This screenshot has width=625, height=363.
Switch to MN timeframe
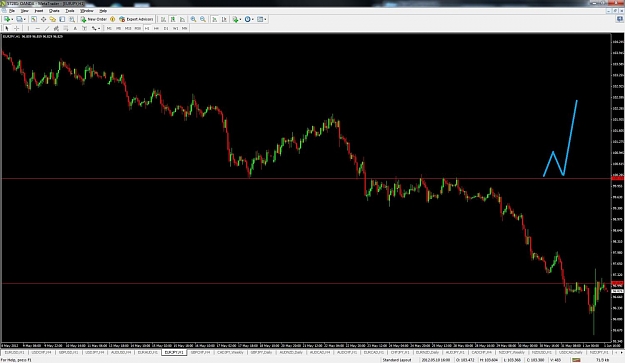185,28
